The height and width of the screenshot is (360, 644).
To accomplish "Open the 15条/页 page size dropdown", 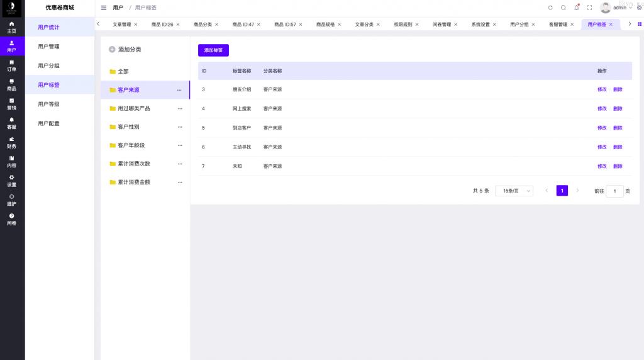I will point(514,191).
